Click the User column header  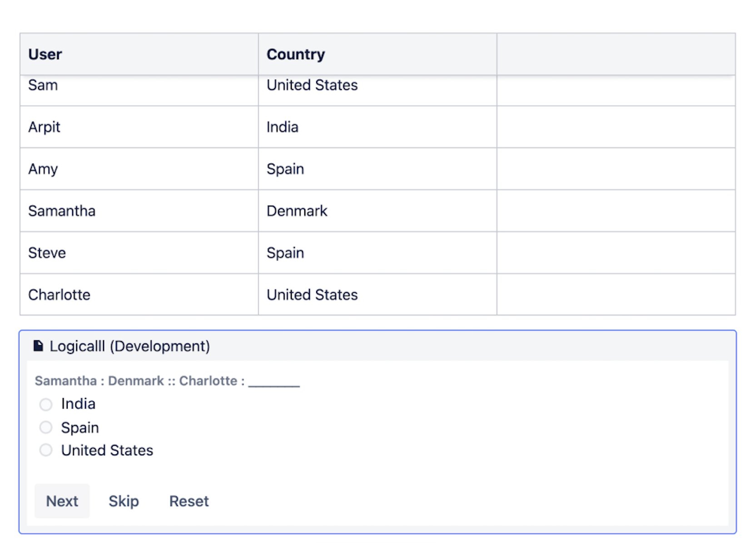(45, 55)
